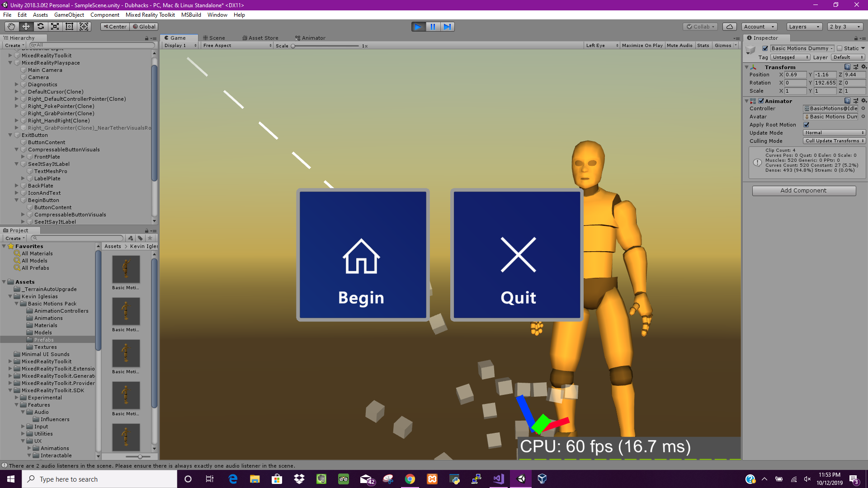
Task: Click Maximize On Play button
Action: tap(642, 46)
